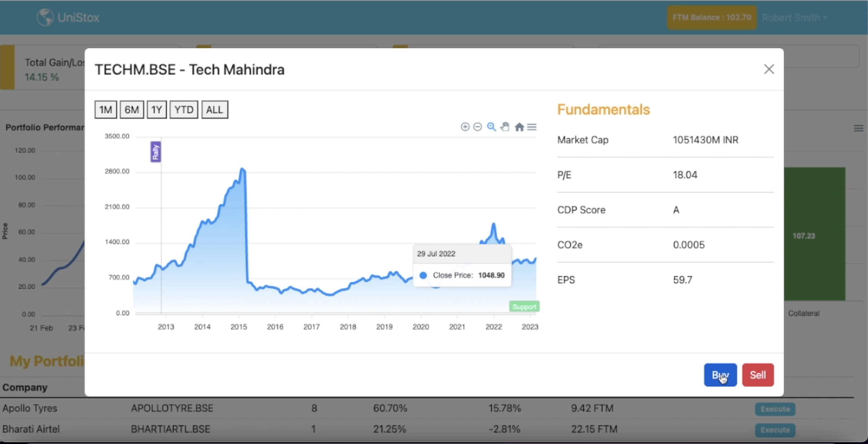Activate the hand panning tool
This screenshot has width=868, height=444.
pyautogui.click(x=505, y=127)
